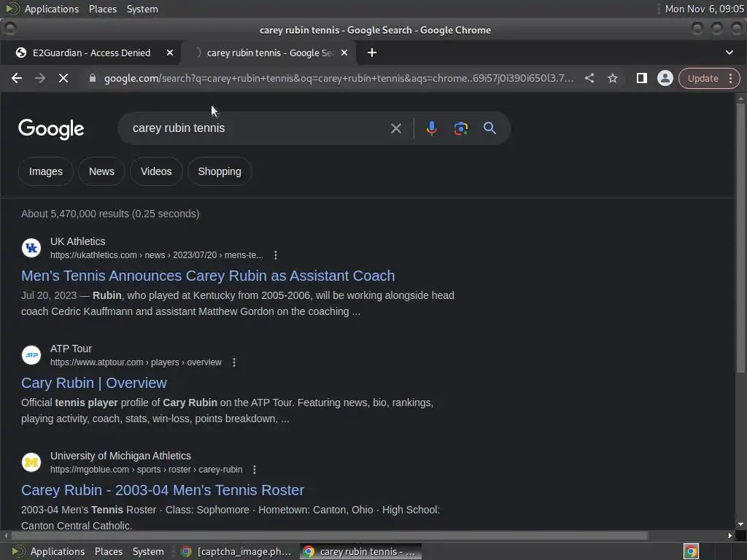Click the vertical scrollbar thumb

coord(740,238)
